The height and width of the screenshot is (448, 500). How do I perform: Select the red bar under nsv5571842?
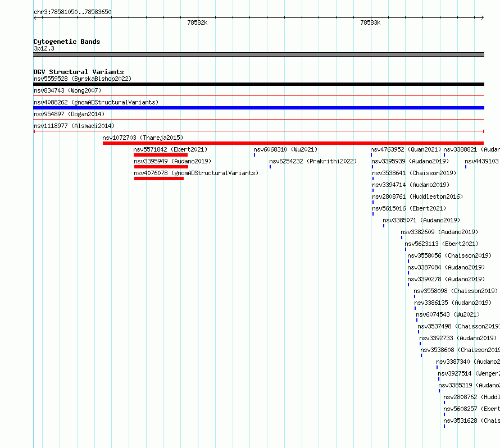tap(161, 155)
